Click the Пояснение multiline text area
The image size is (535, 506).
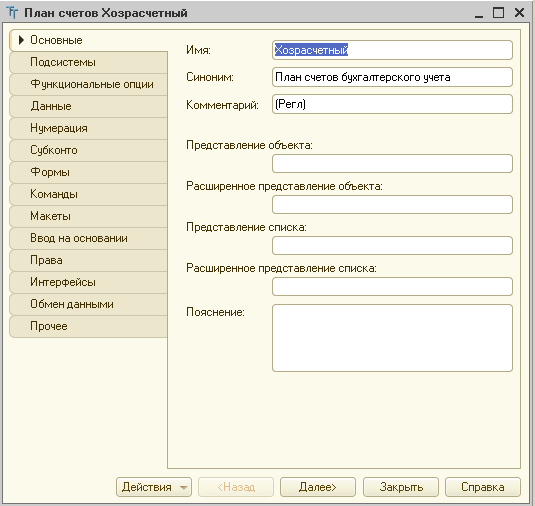tap(392, 338)
